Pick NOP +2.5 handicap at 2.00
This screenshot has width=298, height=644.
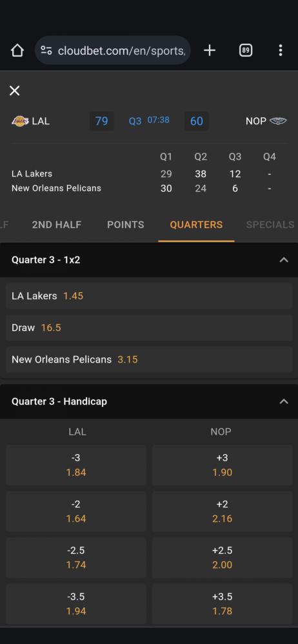coord(223,557)
